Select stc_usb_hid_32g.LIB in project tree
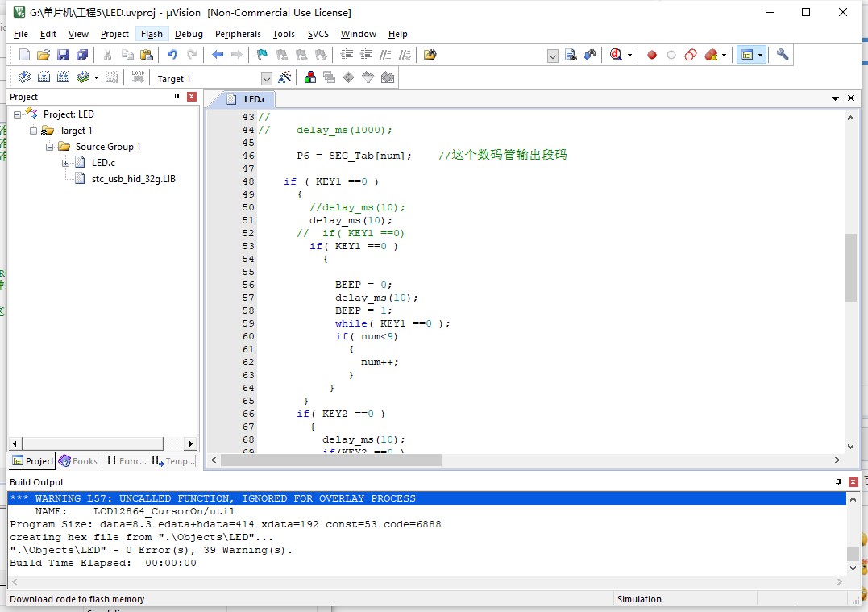Image resolution: width=868 pixels, height=612 pixels. point(134,179)
